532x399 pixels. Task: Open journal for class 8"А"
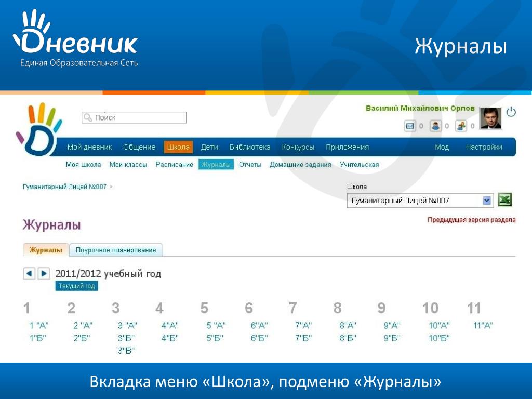[348, 325]
